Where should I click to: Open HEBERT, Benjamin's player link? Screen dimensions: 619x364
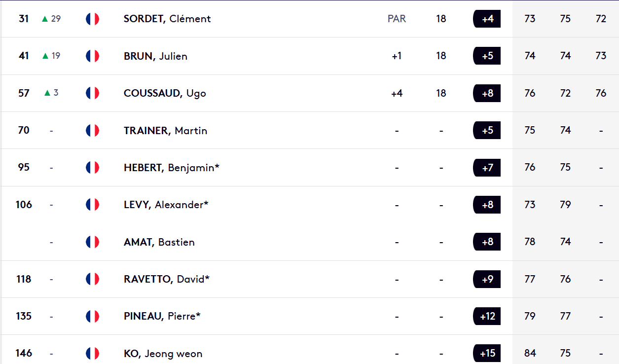[x=172, y=168]
